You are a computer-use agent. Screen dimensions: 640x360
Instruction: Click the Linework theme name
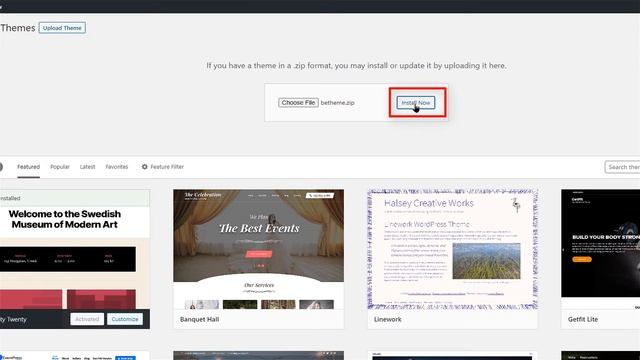(387, 319)
